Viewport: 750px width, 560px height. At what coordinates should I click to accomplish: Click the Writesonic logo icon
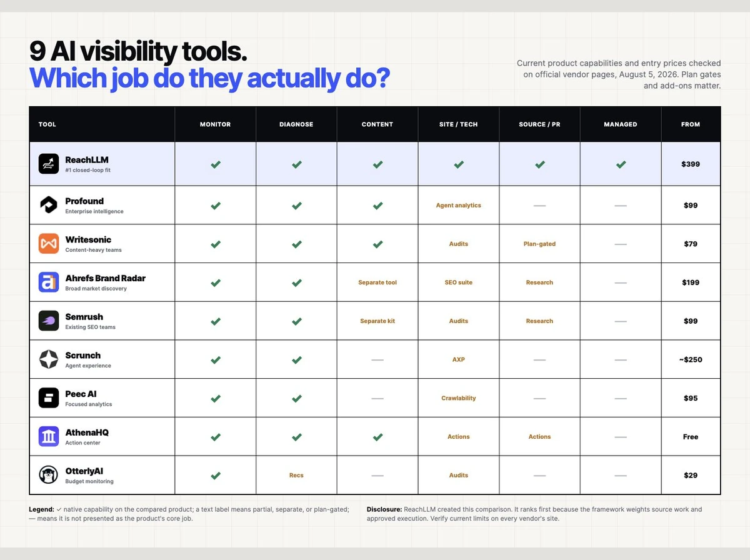(49, 244)
